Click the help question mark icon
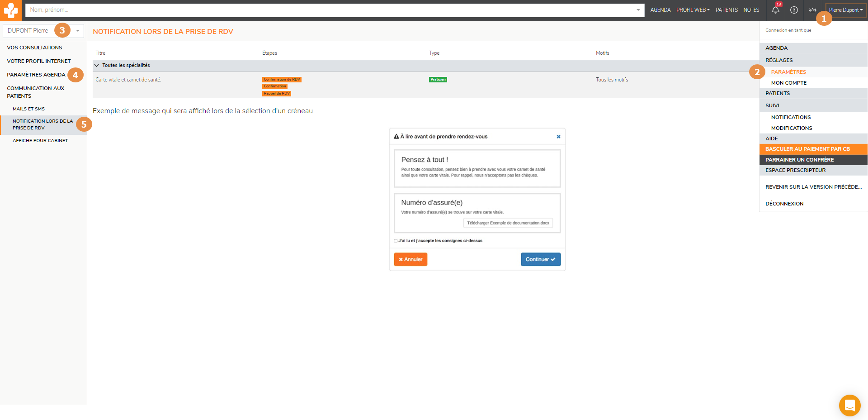 click(x=794, y=10)
